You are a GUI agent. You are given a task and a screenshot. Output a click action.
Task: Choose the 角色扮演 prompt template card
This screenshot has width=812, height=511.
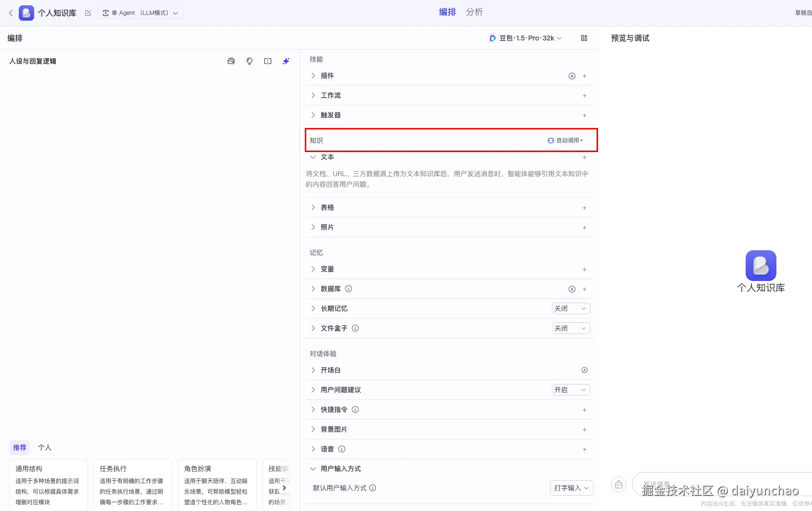(217, 485)
